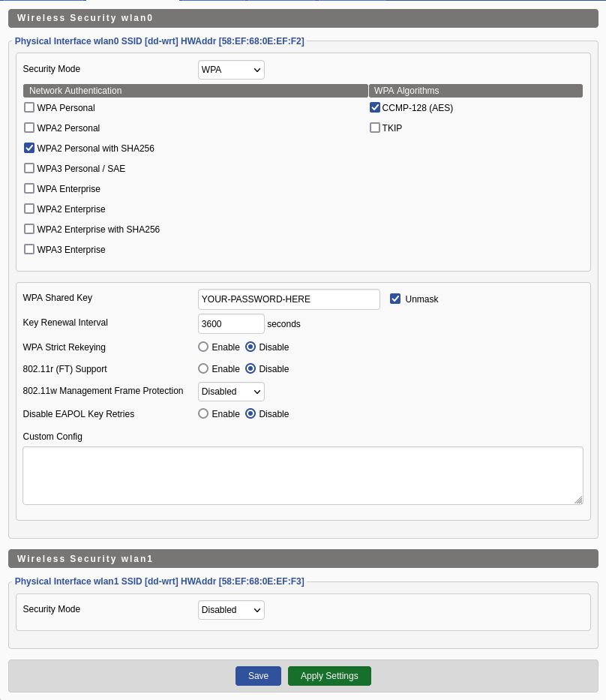Uncheck the CCMP-128 (AES) algorithm
The width and height of the screenshot is (606, 700).
point(375,107)
